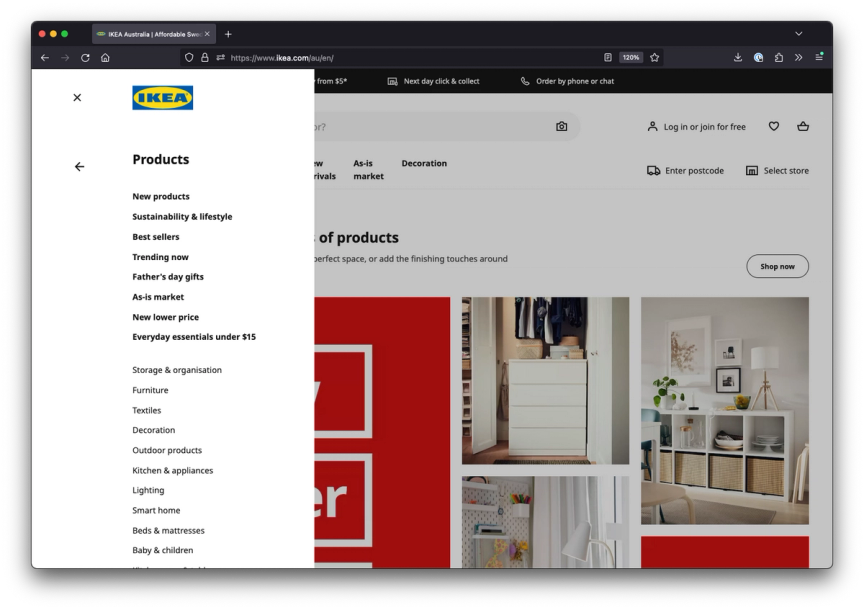864x610 pixels.
Task: Open the white shelving unit photo
Action: point(725,411)
